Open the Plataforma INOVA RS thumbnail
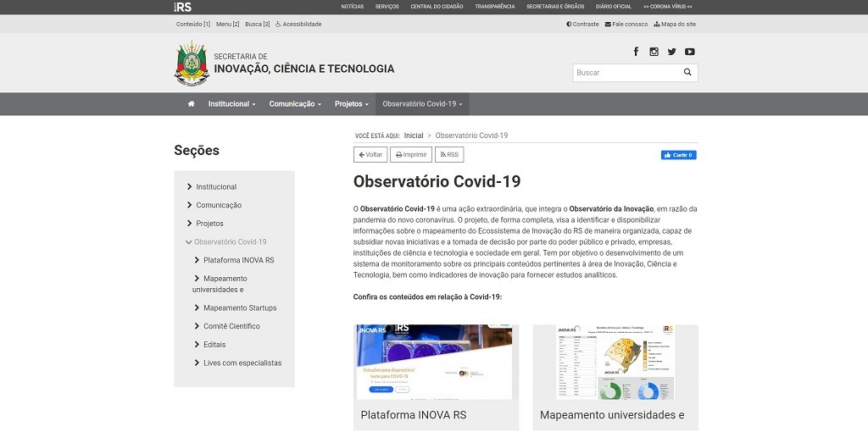 point(434,362)
